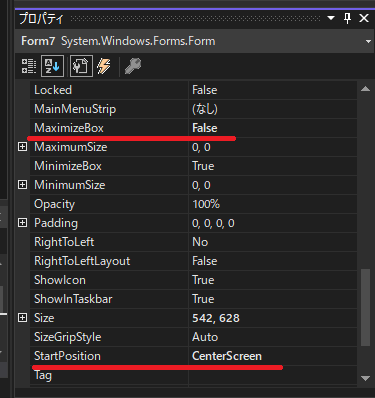Click the プロパティ panel title
This screenshot has height=398, width=375.
pos(41,18)
